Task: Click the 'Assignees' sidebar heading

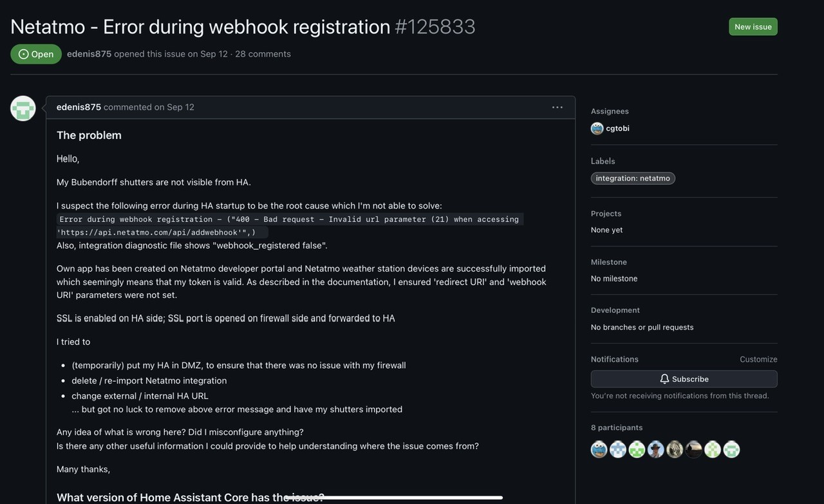Action: click(610, 111)
